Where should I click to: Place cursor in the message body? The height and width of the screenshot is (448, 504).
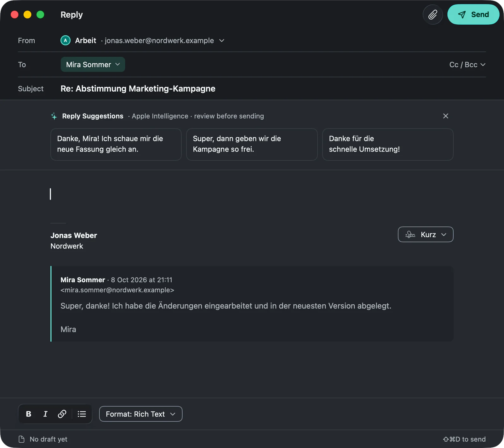click(252, 194)
